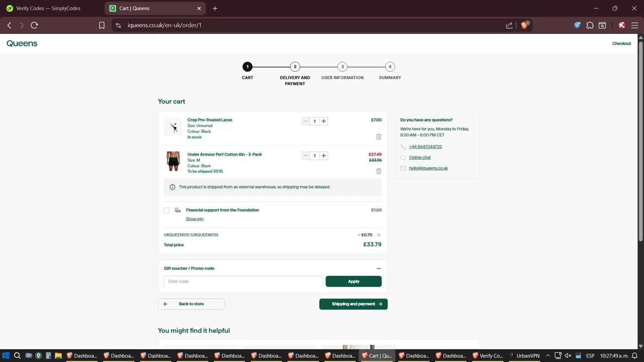644x362 pixels.
Task: Go to step 4 Summary
Action: [x=390, y=67]
